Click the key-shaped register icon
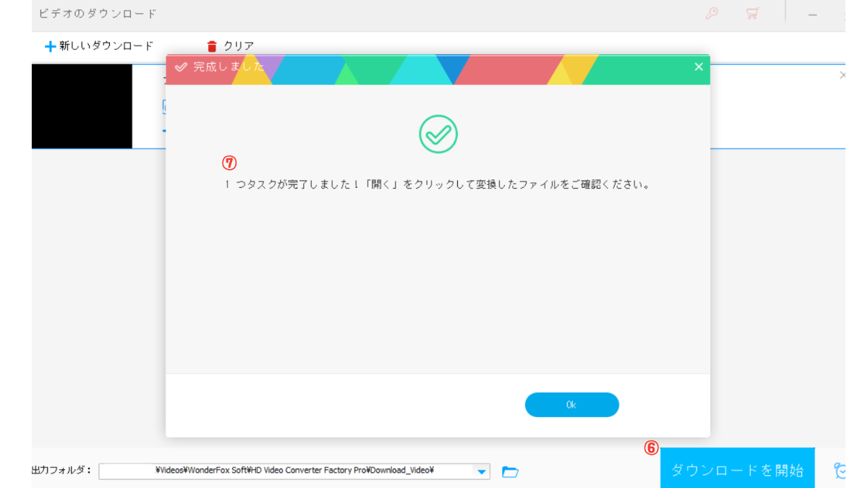The image size is (868, 488). pos(712,14)
